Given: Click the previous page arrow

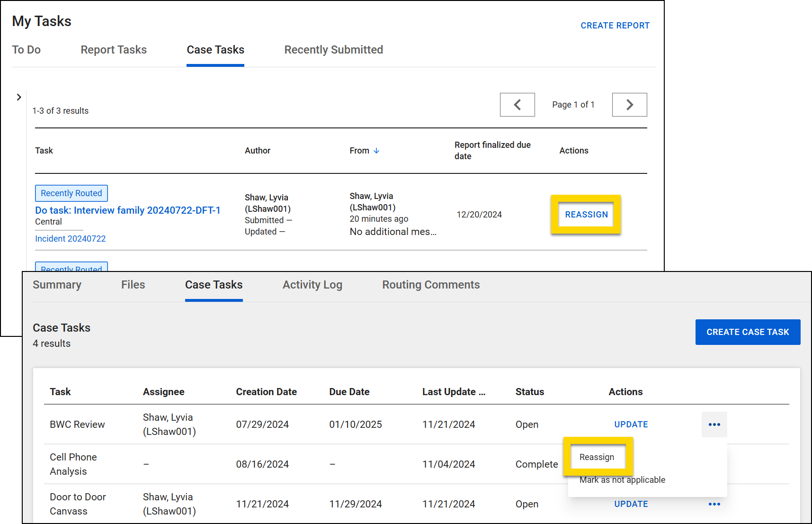Looking at the screenshot, I should click(x=517, y=105).
